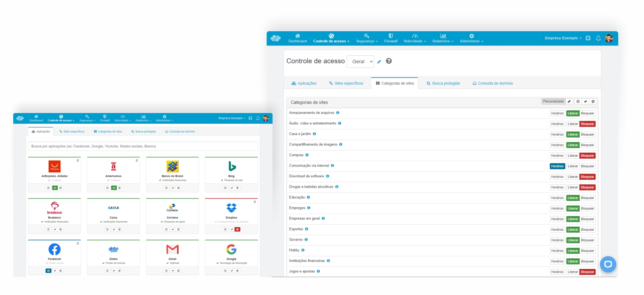Click the question mark help icon beside Geral
Image resolution: width=644 pixels, height=295 pixels.
point(389,61)
